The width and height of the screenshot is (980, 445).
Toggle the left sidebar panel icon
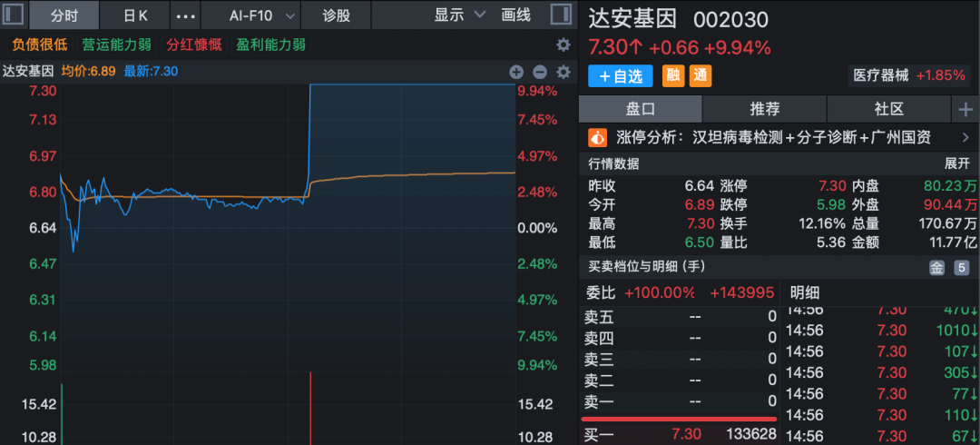[15, 15]
